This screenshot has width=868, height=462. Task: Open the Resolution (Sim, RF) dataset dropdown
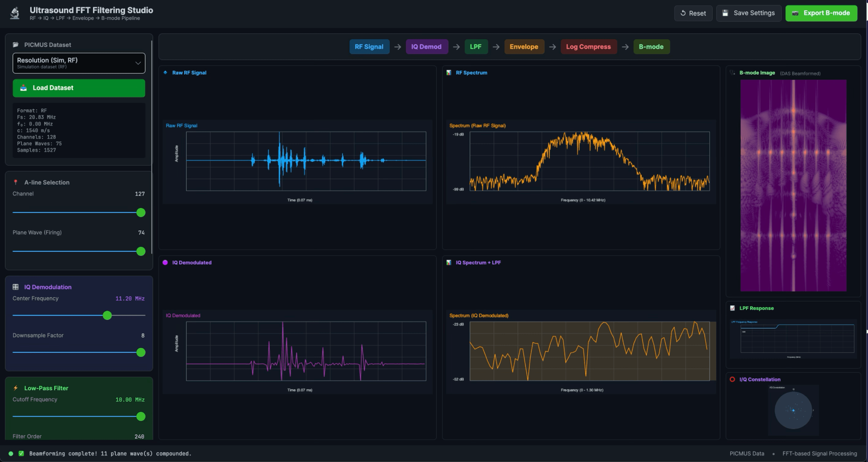[79, 63]
